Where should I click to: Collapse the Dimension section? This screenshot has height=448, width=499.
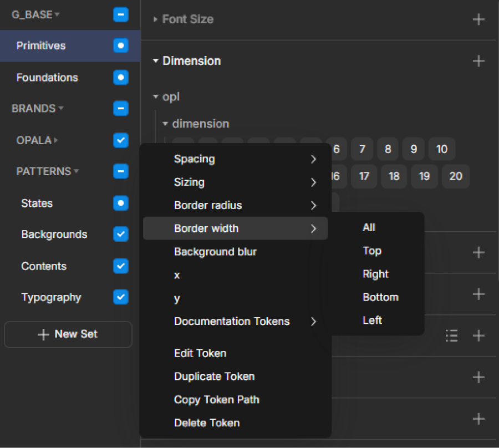pyautogui.click(x=156, y=61)
